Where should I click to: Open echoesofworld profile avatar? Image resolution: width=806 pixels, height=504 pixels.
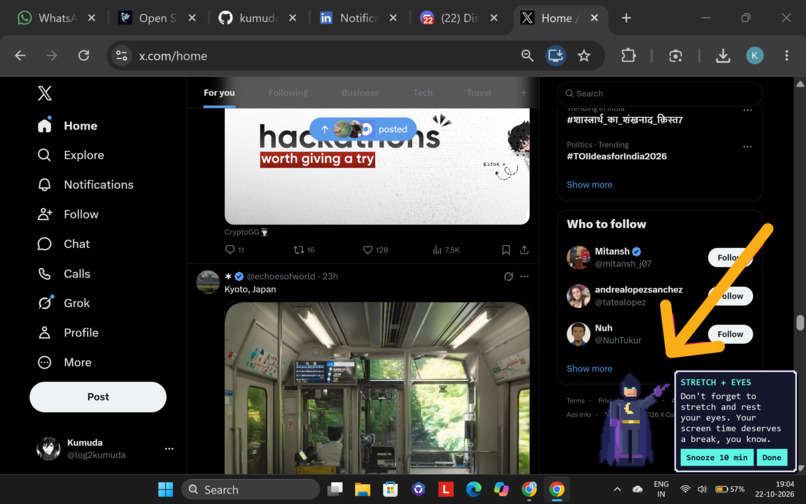pyautogui.click(x=208, y=282)
